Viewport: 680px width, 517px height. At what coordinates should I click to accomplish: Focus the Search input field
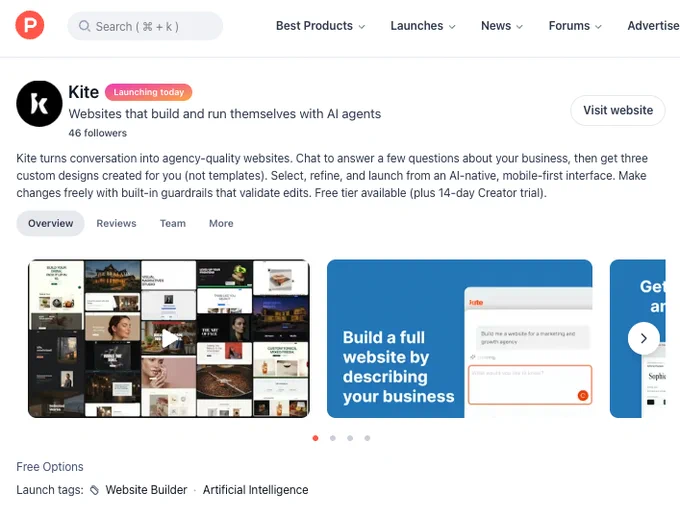[x=145, y=26]
